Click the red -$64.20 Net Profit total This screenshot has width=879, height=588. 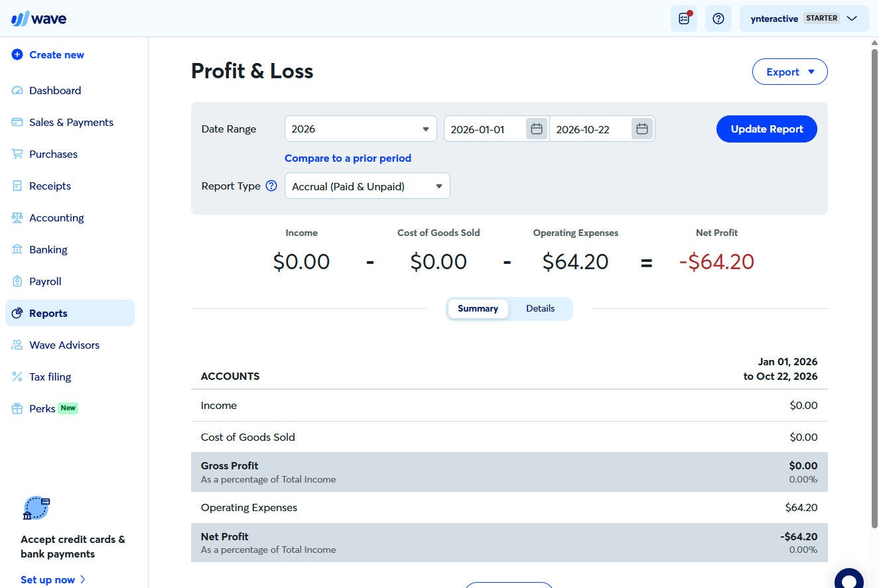point(716,262)
